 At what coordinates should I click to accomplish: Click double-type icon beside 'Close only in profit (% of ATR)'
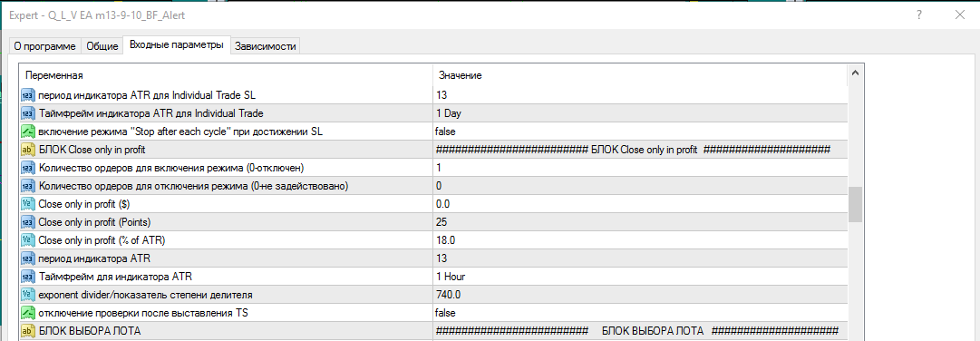click(x=29, y=240)
